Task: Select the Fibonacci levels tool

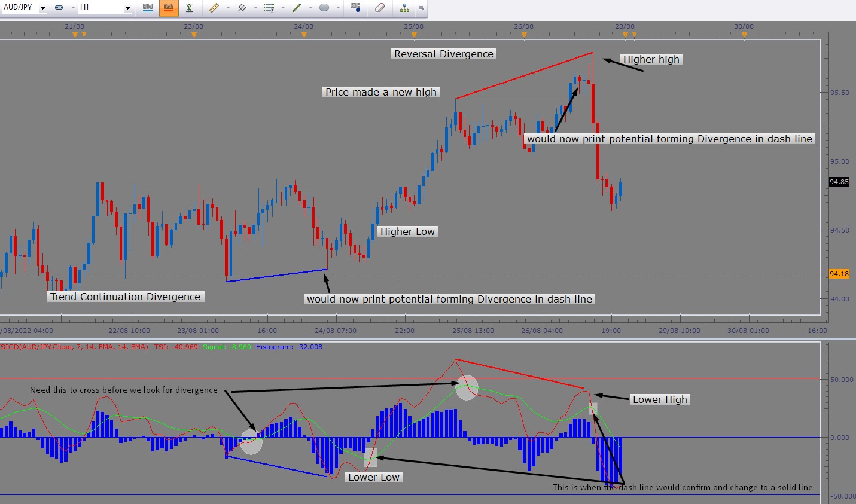Action: coord(269,8)
